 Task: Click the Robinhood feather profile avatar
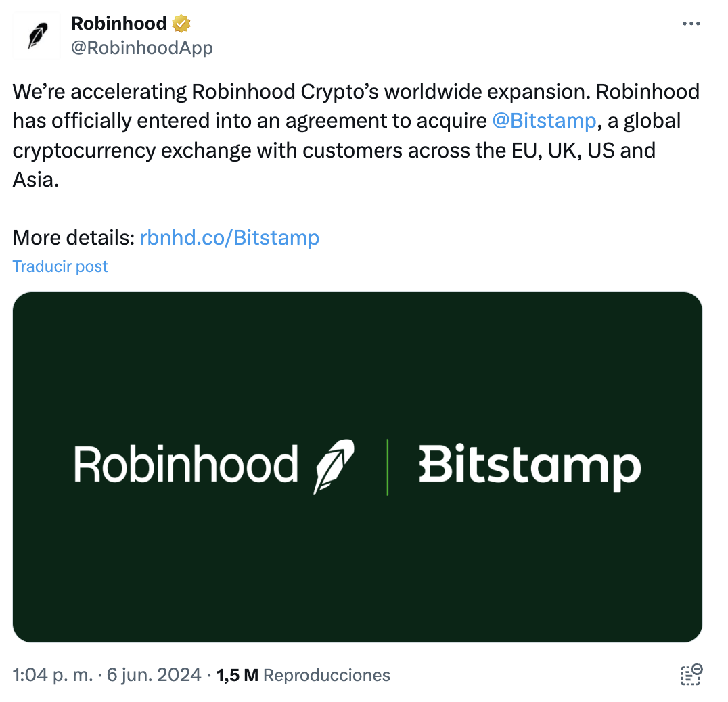pyautogui.click(x=36, y=36)
